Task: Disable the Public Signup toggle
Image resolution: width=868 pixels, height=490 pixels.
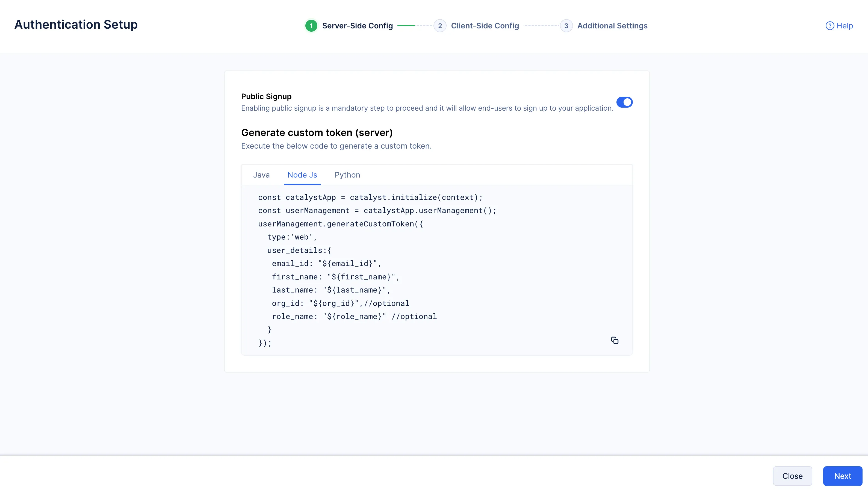Action: [624, 102]
